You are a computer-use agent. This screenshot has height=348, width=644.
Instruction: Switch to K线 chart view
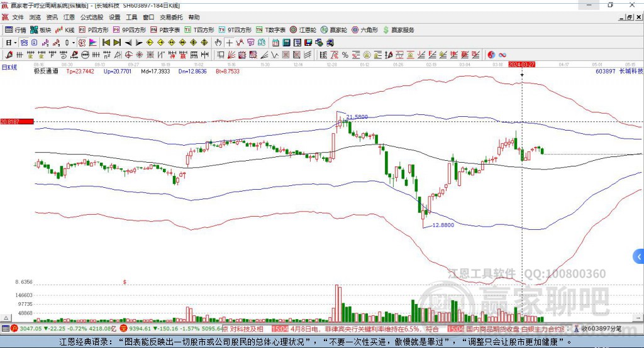click(x=65, y=30)
